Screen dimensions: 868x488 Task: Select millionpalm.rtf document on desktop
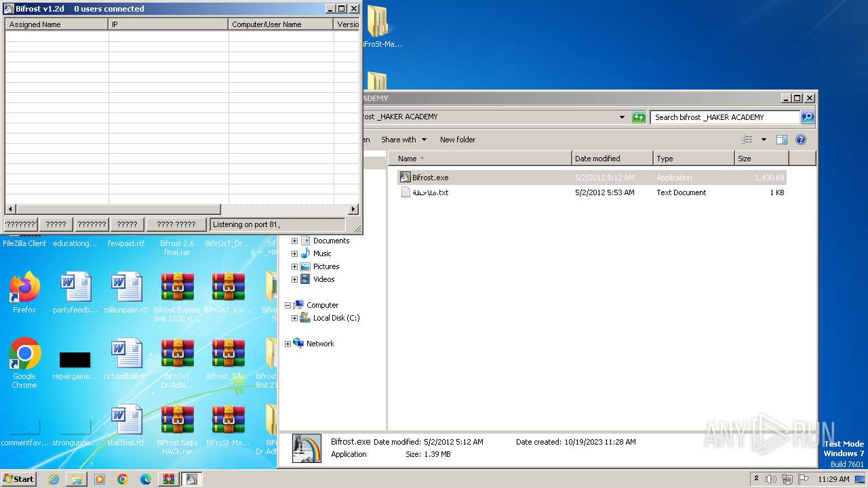pos(126,293)
